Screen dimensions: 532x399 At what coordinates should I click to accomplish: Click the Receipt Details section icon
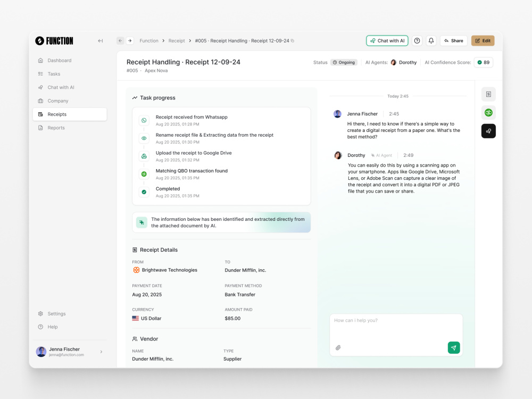[x=135, y=250]
